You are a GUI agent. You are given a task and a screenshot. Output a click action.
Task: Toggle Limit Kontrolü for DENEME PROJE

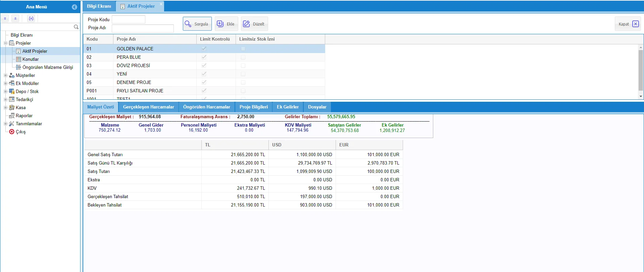click(x=204, y=82)
